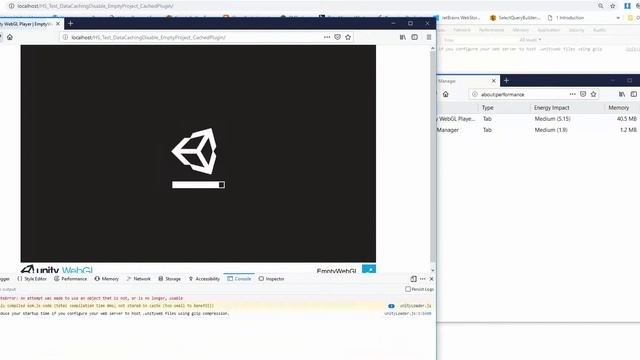The height and width of the screenshot is (360, 640).
Task: Open a new tab in the about:performance window
Action: point(506,81)
